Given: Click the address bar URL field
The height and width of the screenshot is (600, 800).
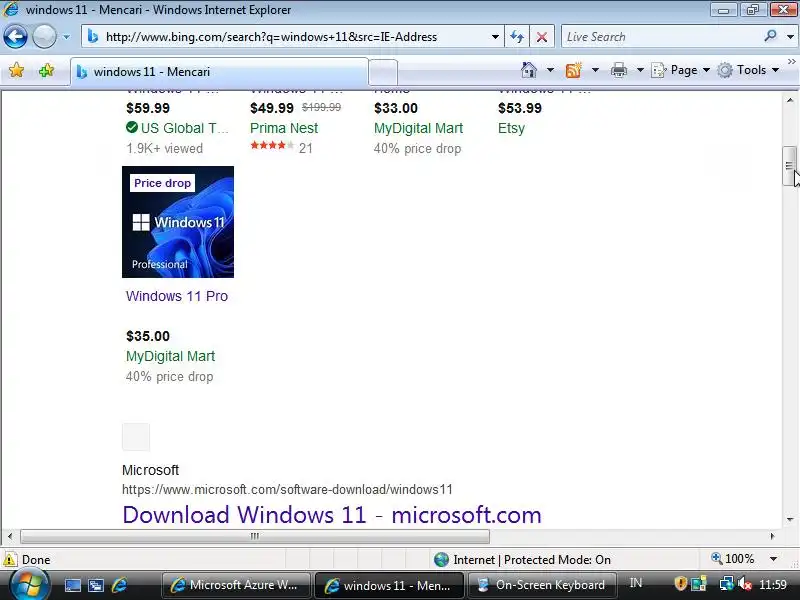Looking at the screenshot, I should pos(291,37).
